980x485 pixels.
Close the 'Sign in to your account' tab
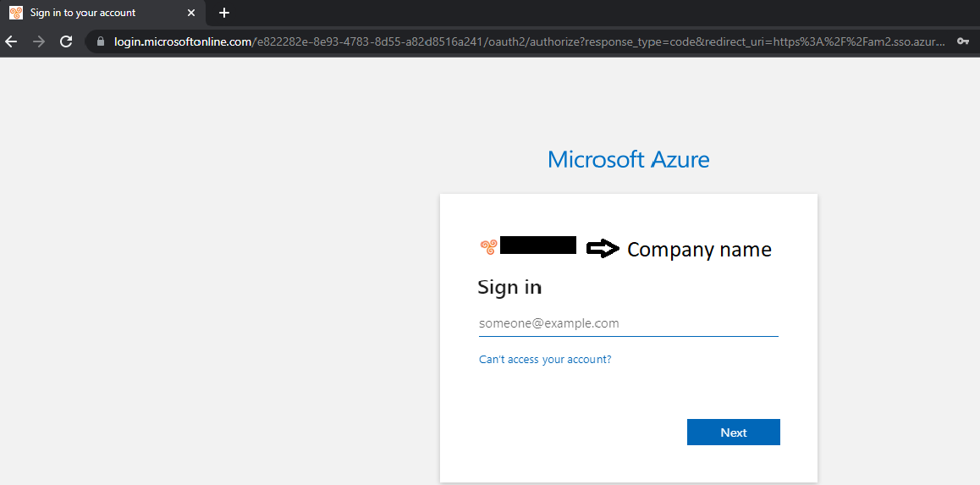click(x=191, y=13)
